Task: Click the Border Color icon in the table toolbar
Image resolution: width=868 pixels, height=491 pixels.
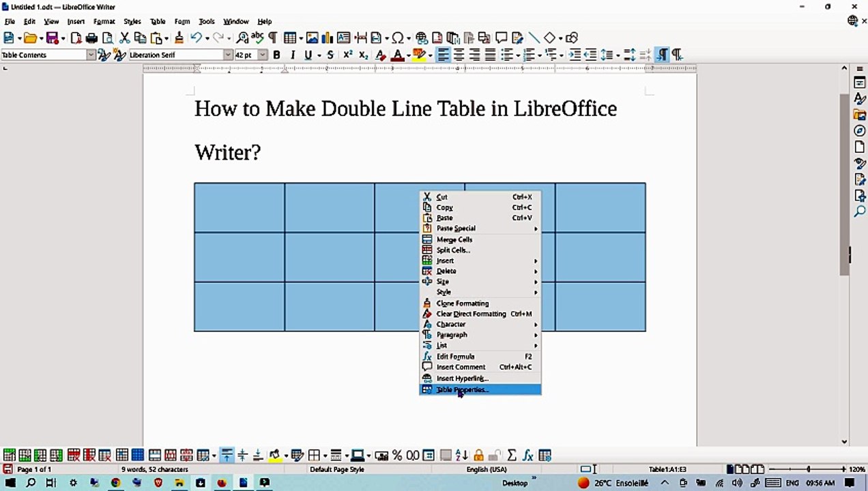Action: 357,456
